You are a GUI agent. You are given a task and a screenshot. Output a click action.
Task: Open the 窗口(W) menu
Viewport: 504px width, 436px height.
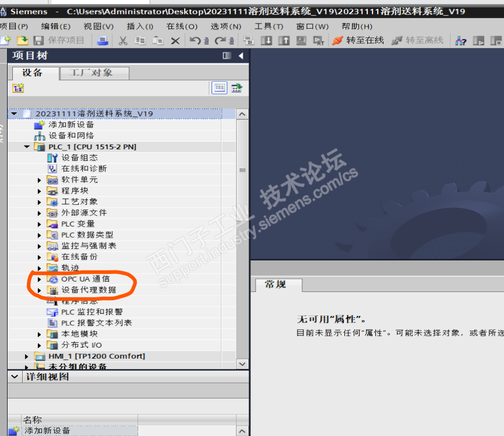coord(312,26)
